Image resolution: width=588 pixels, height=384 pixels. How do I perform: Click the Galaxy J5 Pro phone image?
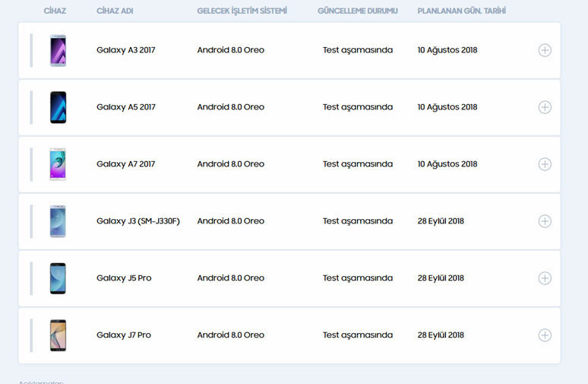tap(58, 278)
